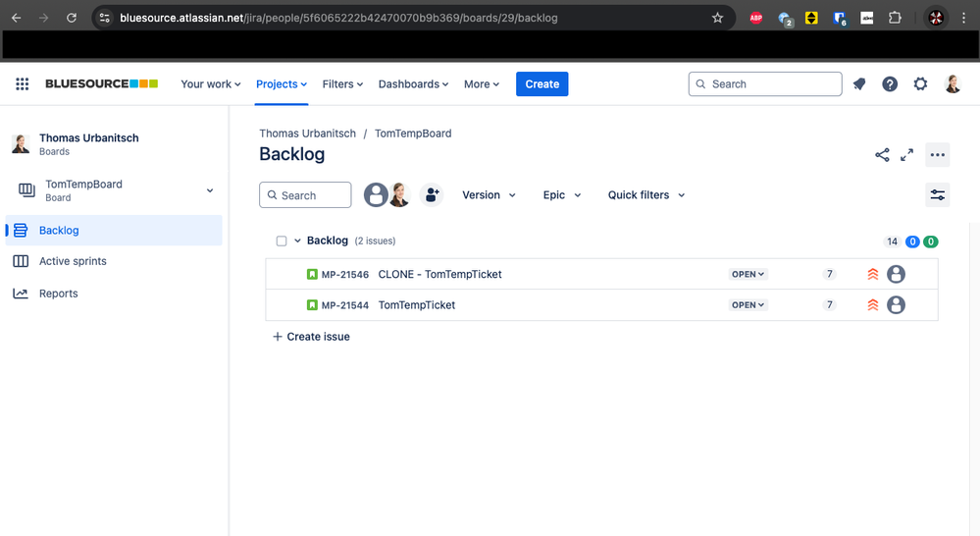Open view settings sliders icon
Viewport: 980px width, 536px height.
(x=938, y=195)
